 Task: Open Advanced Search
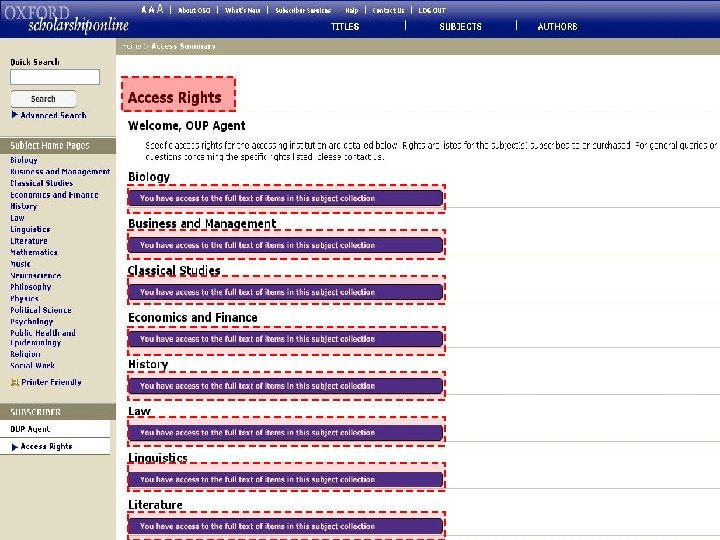point(53,115)
